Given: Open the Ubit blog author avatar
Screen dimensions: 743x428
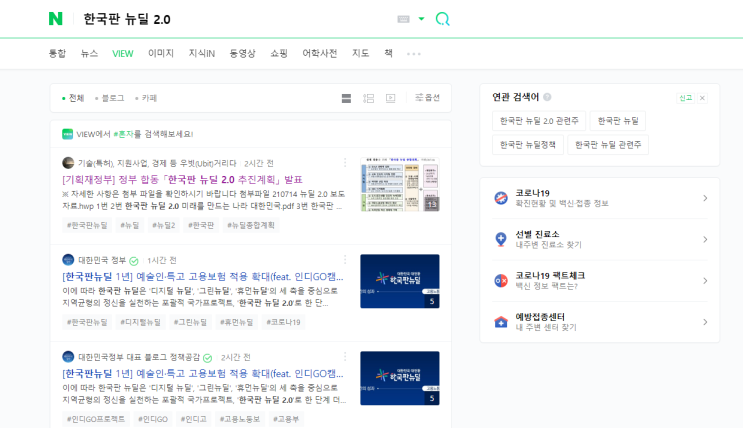Looking at the screenshot, I should point(68,163).
